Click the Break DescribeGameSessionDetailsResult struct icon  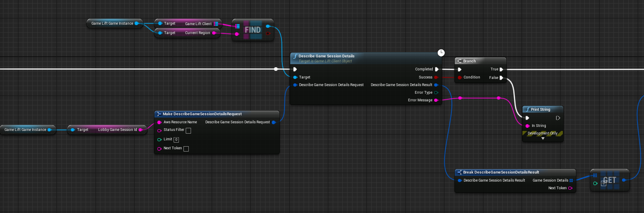tap(459, 172)
